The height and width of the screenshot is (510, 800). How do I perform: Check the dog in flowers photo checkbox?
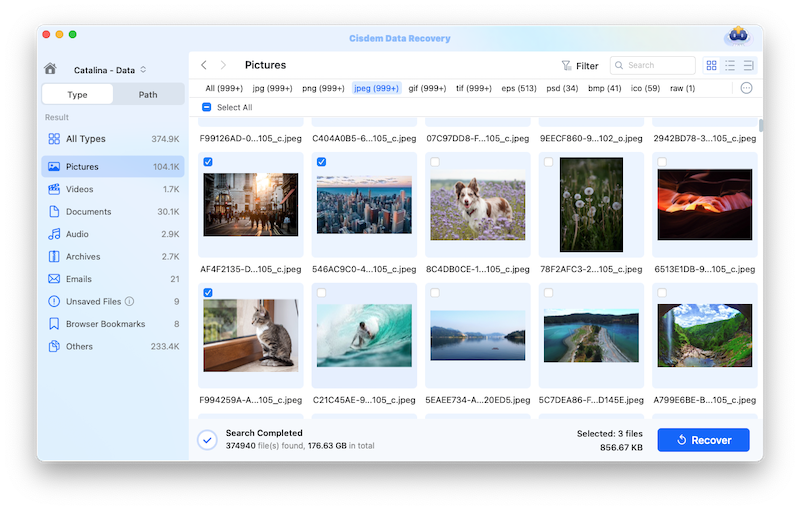click(434, 162)
